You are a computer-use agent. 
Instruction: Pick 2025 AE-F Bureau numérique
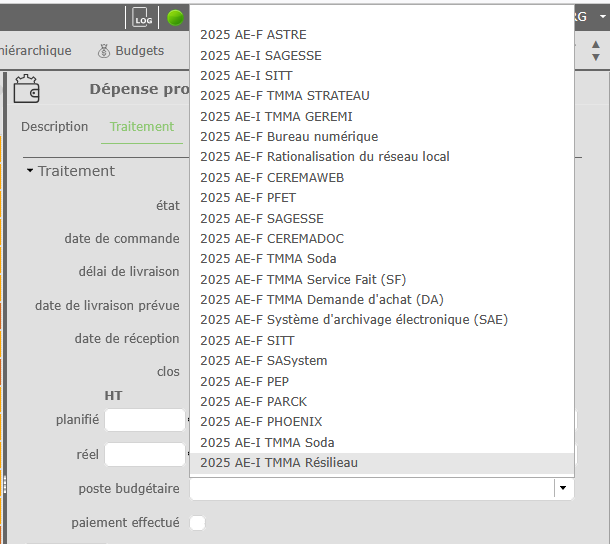coord(382,137)
